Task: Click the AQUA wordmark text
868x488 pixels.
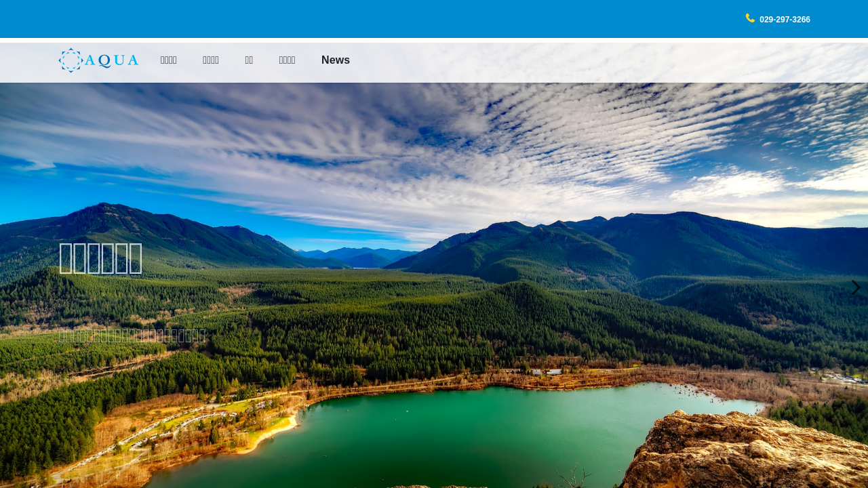Action: pos(111,61)
